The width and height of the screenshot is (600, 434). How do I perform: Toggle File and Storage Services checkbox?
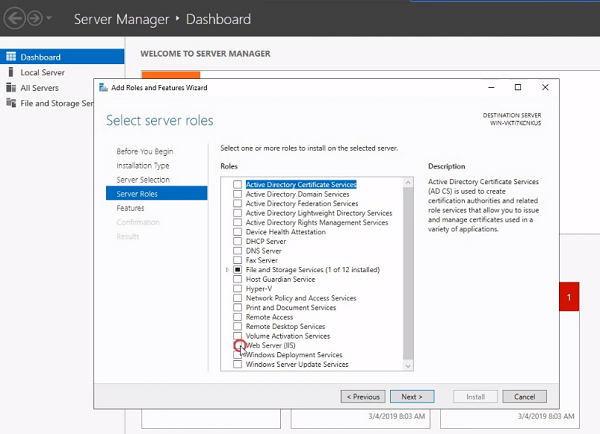click(x=237, y=270)
